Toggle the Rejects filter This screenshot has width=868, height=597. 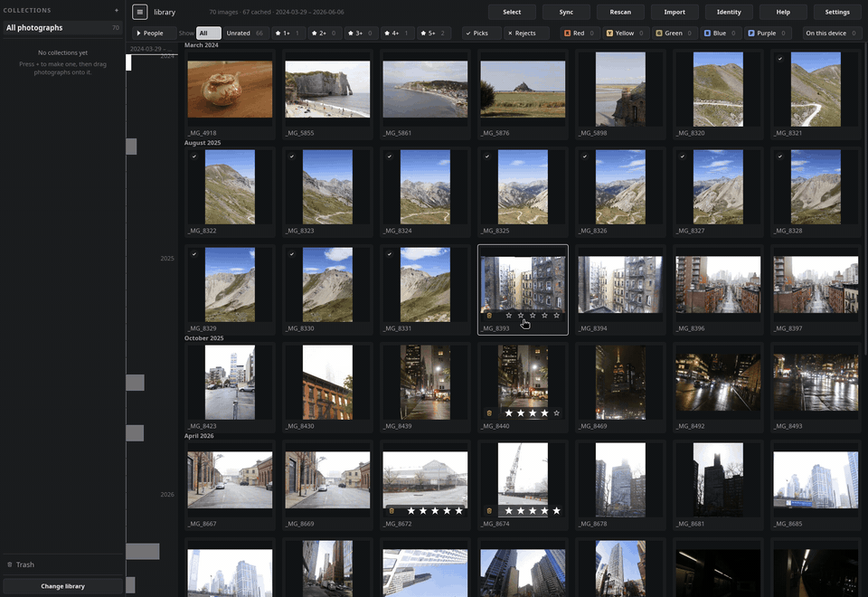pos(525,33)
